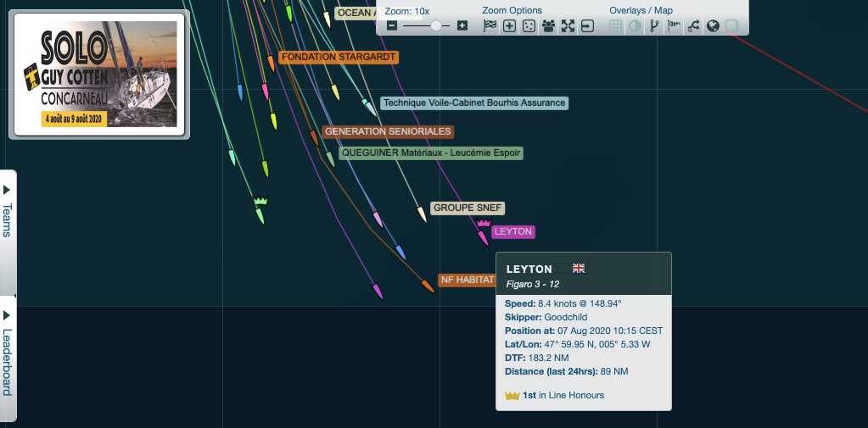Click the UK flag in LEYTON popup
This screenshot has height=428, width=868.
point(579,269)
